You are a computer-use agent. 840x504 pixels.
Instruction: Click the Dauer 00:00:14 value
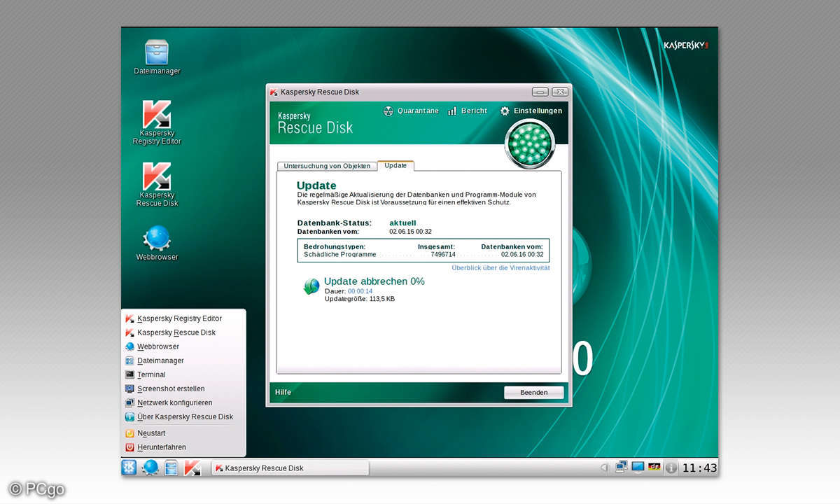click(x=360, y=291)
